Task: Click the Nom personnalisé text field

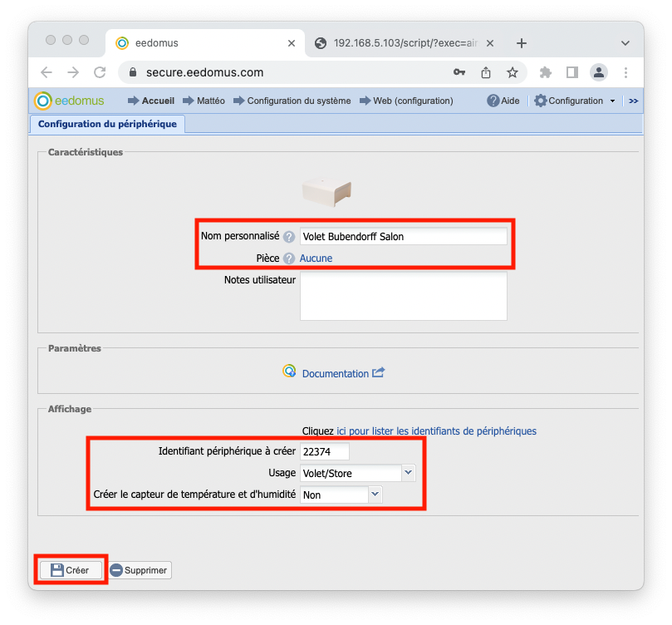Action: pos(403,237)
